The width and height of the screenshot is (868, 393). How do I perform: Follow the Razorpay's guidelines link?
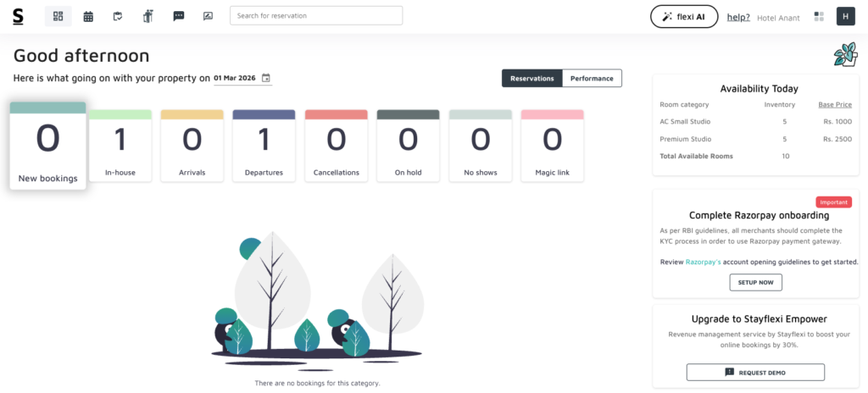pyautogui.click(x=703, y=262)
